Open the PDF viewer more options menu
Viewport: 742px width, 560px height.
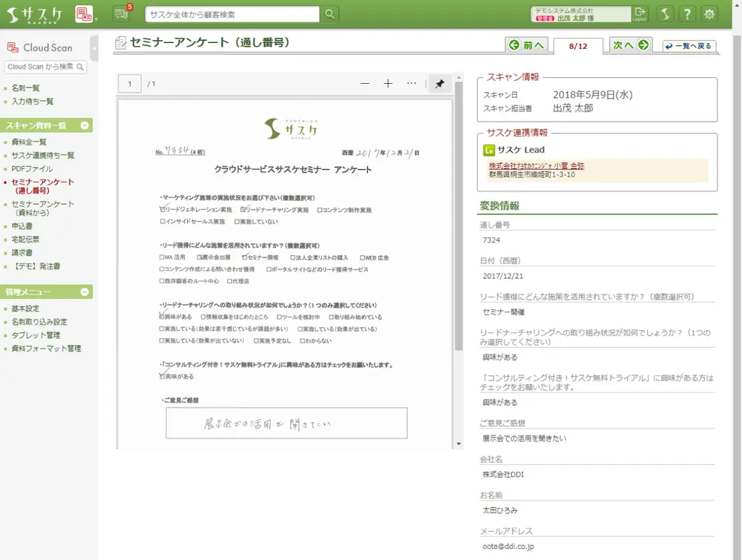(412, 84)
